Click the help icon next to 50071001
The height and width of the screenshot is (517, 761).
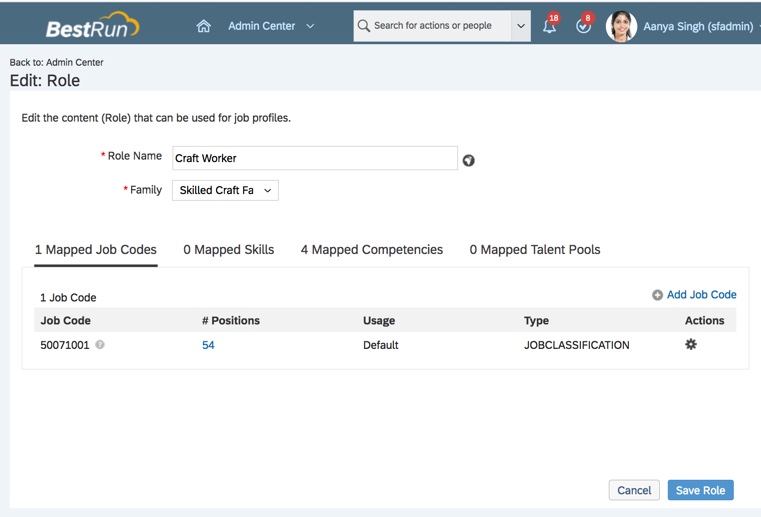100,345
